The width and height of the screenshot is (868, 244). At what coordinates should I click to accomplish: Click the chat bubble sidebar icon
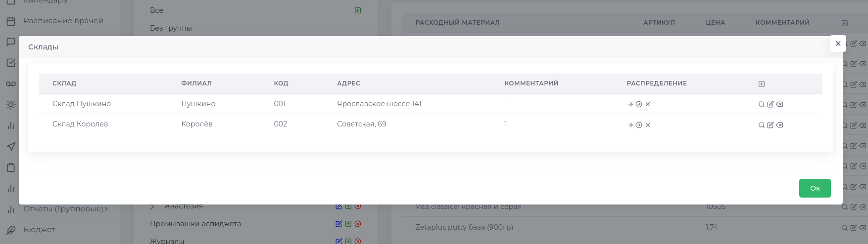click(x=11, y=42)
